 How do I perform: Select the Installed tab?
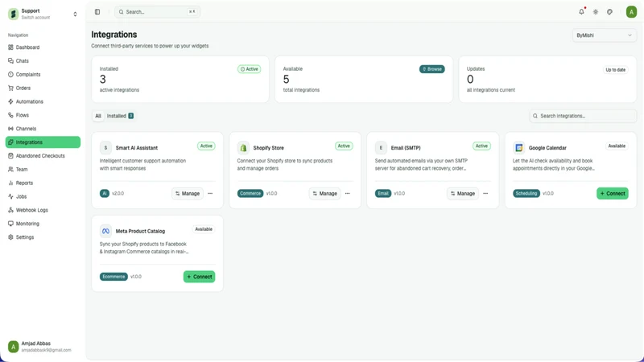click(x=120, y=116)
